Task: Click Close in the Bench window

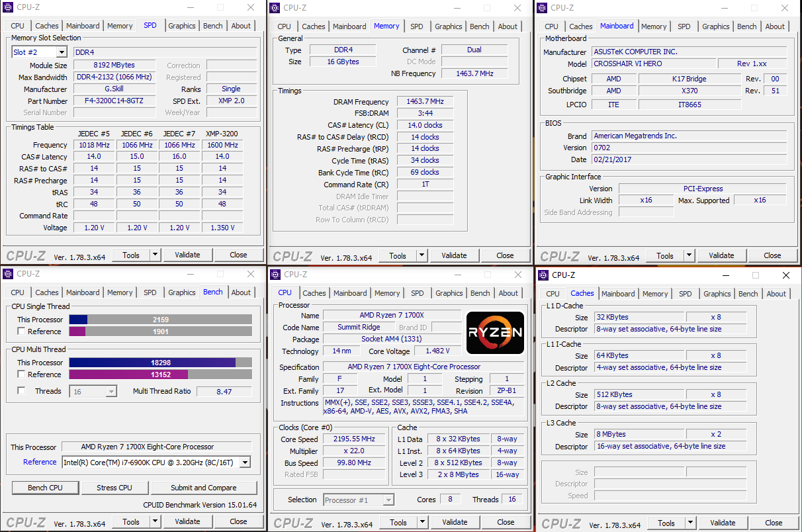Action: pos(238,521)
